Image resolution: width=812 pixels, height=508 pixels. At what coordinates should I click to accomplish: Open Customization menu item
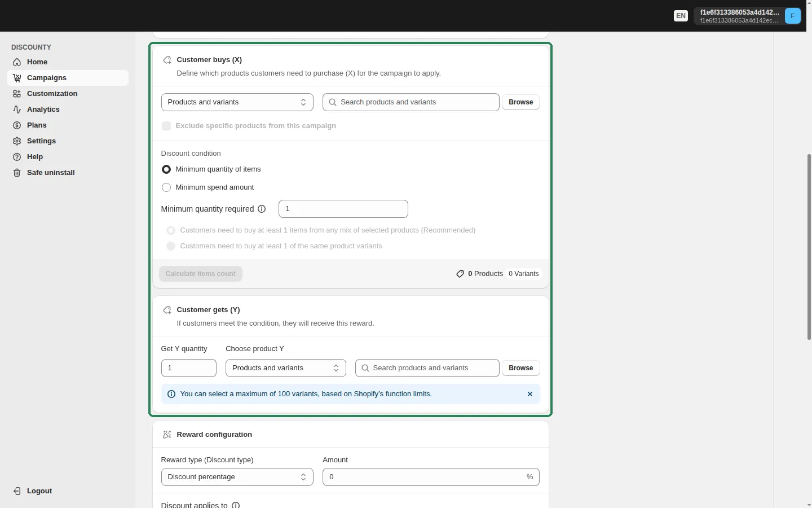68,94
